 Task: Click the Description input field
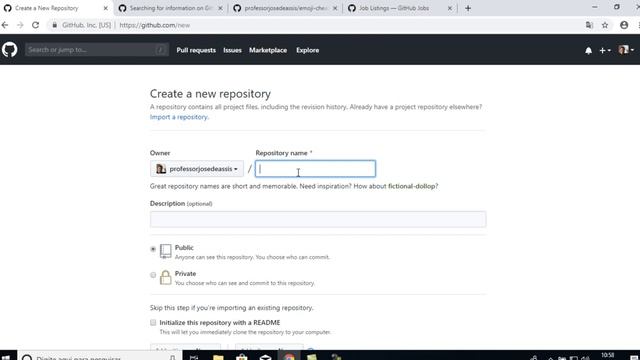pyautogui.click(x=318, y=220)
